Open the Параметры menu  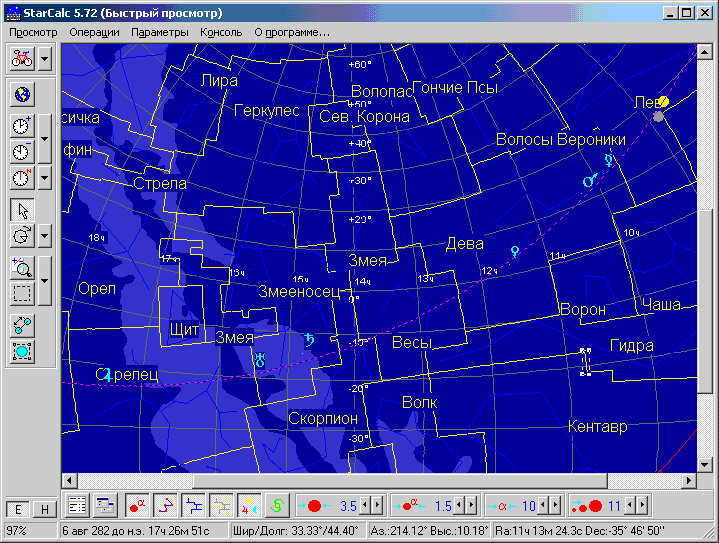[x=159, y=32]
